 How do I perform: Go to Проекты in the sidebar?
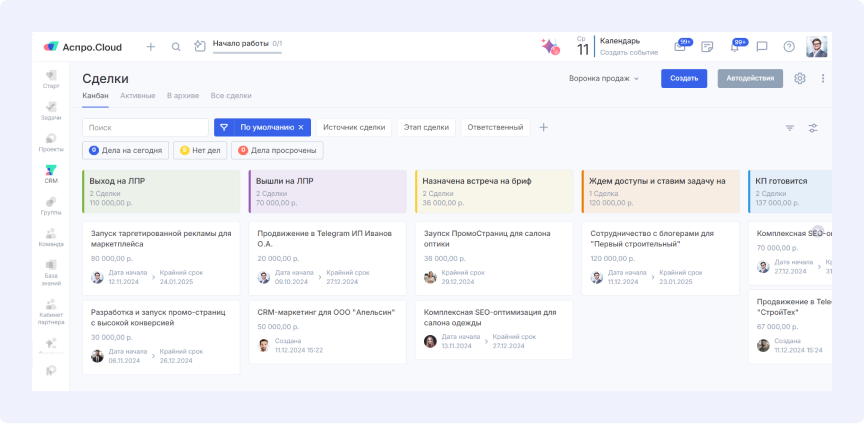click(x=51, y=141)
